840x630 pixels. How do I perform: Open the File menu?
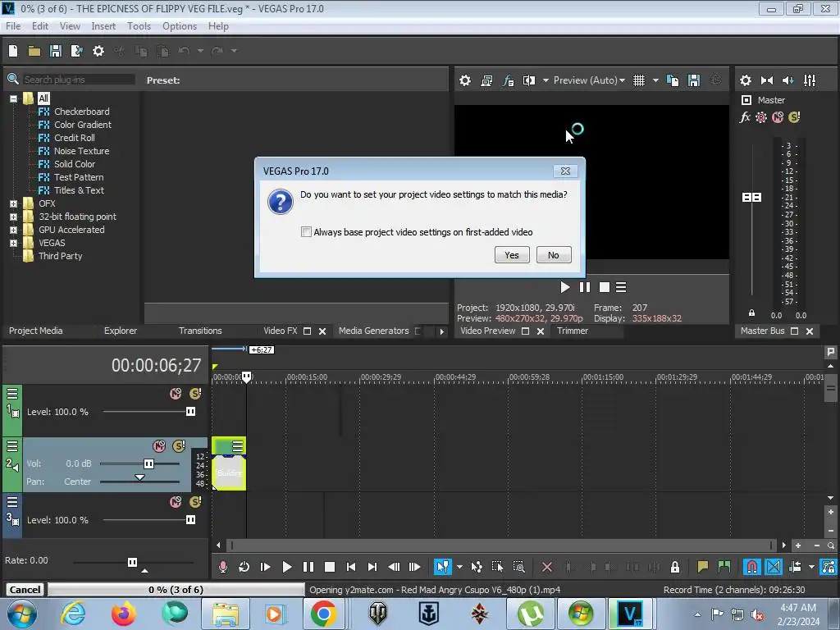click(x=13, y=26)
